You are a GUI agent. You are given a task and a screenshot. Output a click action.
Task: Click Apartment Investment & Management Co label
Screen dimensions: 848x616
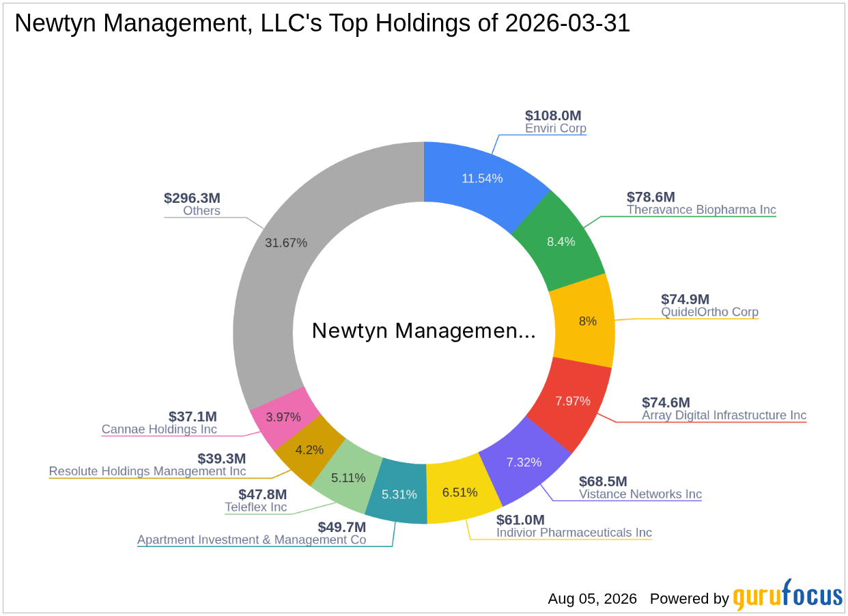[252, 540]
